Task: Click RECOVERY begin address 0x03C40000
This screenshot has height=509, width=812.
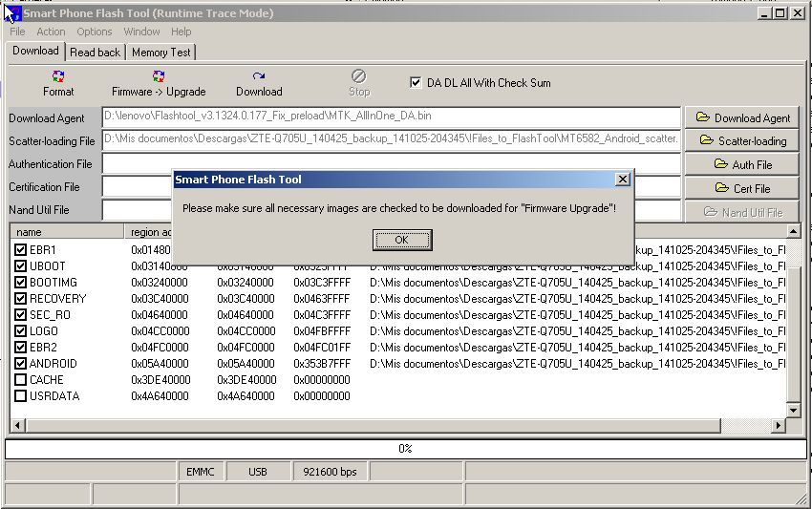Action: click(246, 299)
